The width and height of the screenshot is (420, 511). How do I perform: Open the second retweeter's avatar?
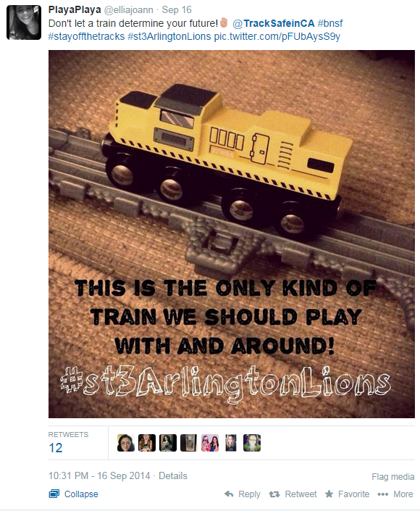(147, 443)
